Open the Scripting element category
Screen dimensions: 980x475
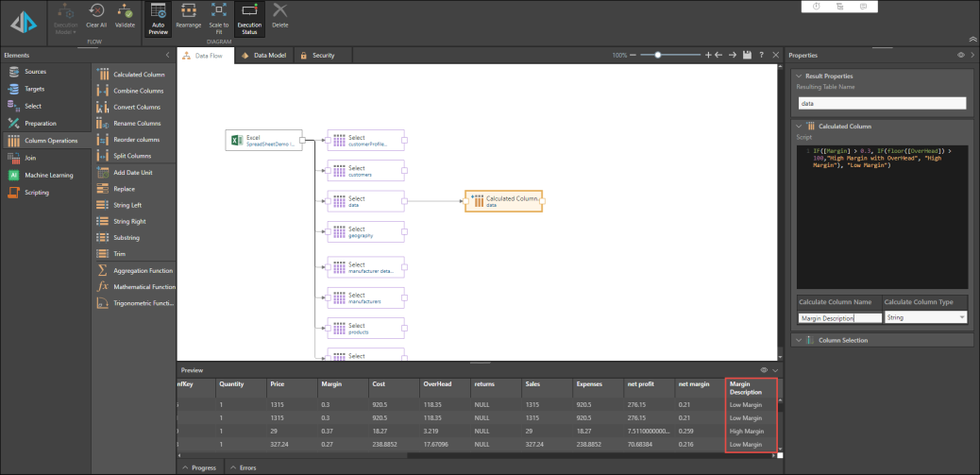pyautogui.click(x=37, y=193)
